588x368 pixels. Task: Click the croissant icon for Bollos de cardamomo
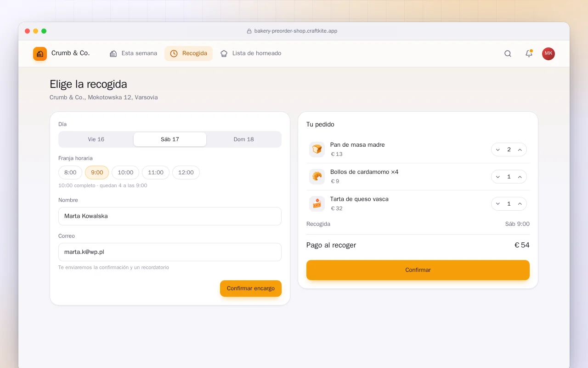click(x=317, y=177)
